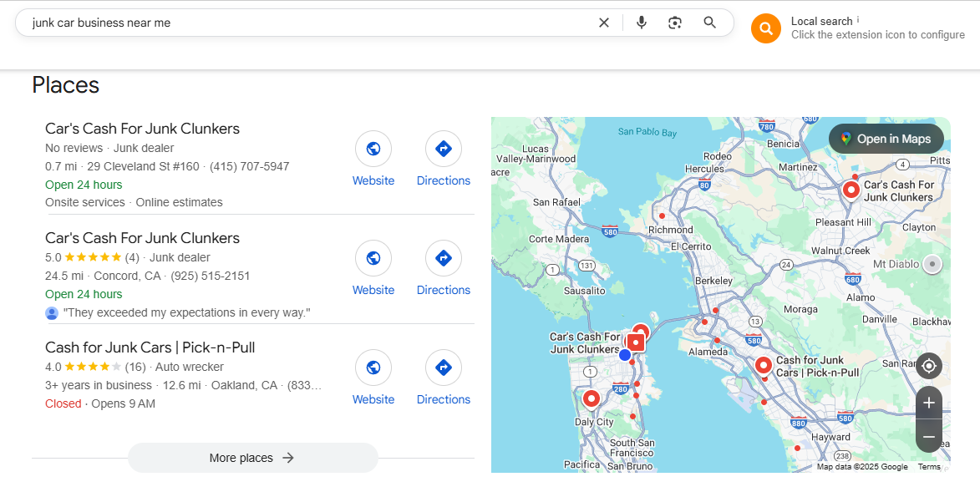
Task: Open Cash for Junk Cars Pick-n-Pull listing
Action: click(150, 347)
